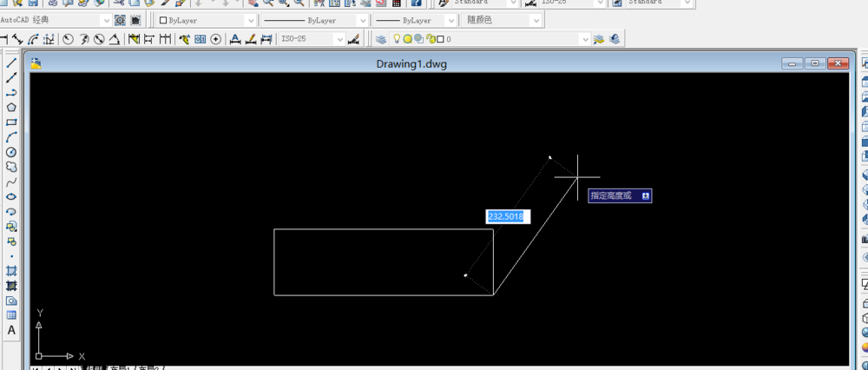Click the 232.5018 dynamic input field
The width and height of the screenshot is (868, 370).
[508, 216]
